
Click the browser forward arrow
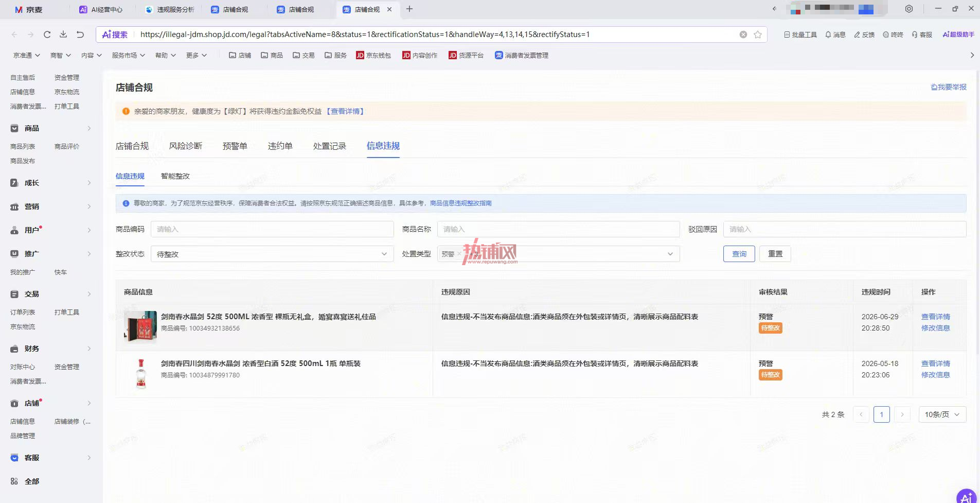pos(31,34)
